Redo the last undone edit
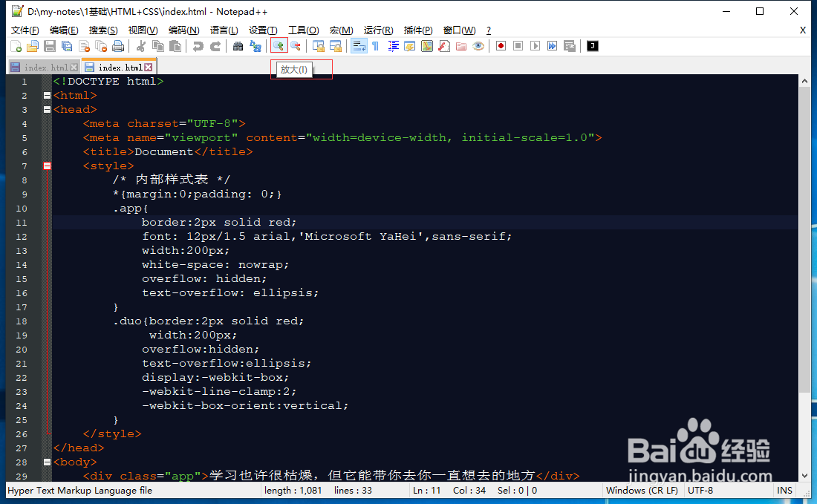This screenshot has width=817, height=504. 215,46
